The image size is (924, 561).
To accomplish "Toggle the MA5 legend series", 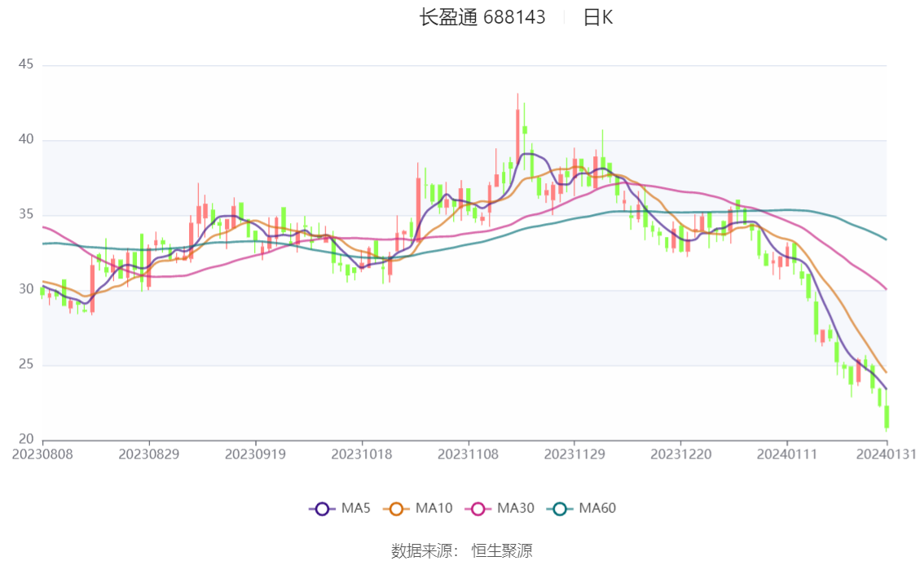I will (x=340, y=509).
